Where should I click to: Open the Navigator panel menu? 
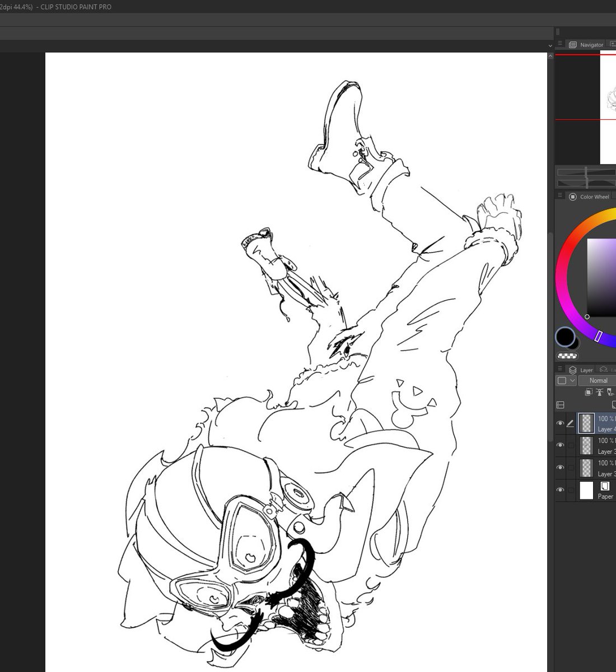click(559, 44)
